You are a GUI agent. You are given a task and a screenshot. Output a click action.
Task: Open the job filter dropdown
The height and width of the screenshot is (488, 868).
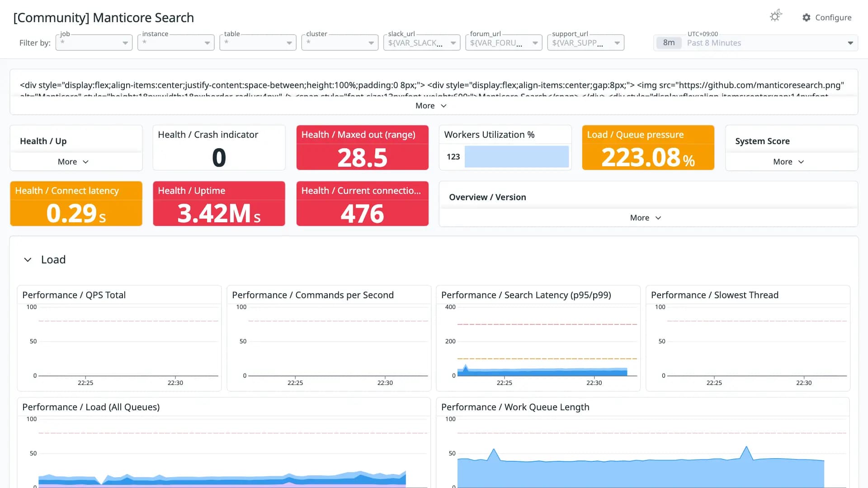click(x=94, y=42)
